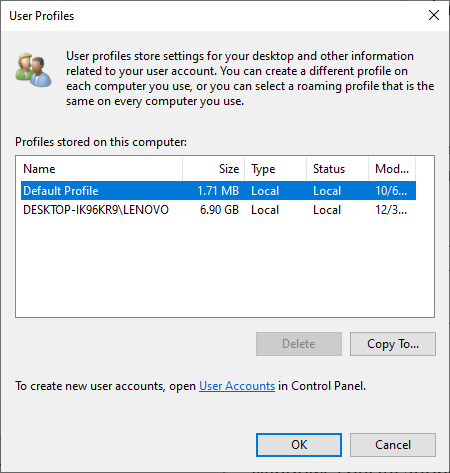The width and height of the screenshot is (450, 473).
Task: Click the 1.71 MB size cell
Action: click(x=218, y=191)
